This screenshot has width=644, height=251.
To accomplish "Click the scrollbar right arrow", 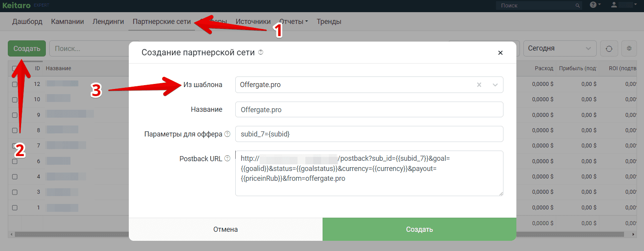I will point(633,235).
